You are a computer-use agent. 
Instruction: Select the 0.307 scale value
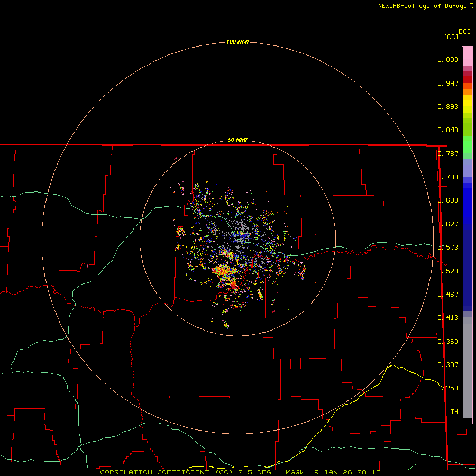point(448,365)
